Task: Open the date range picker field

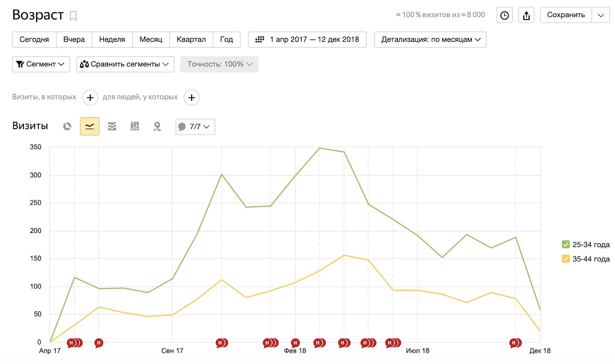Action: (307, 39)
